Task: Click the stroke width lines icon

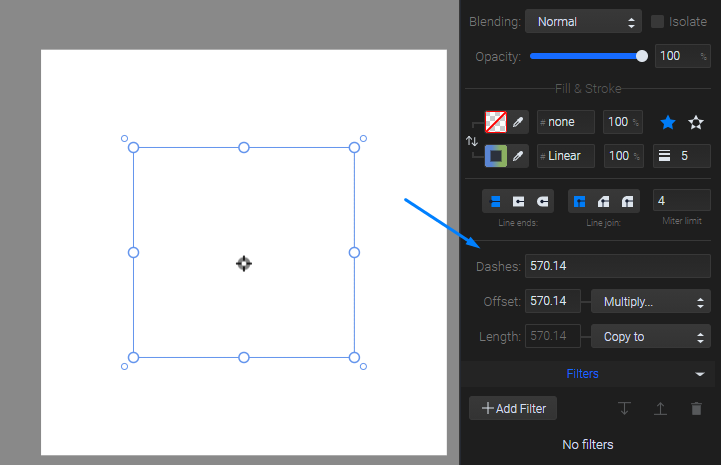Action: pos(664,156)
